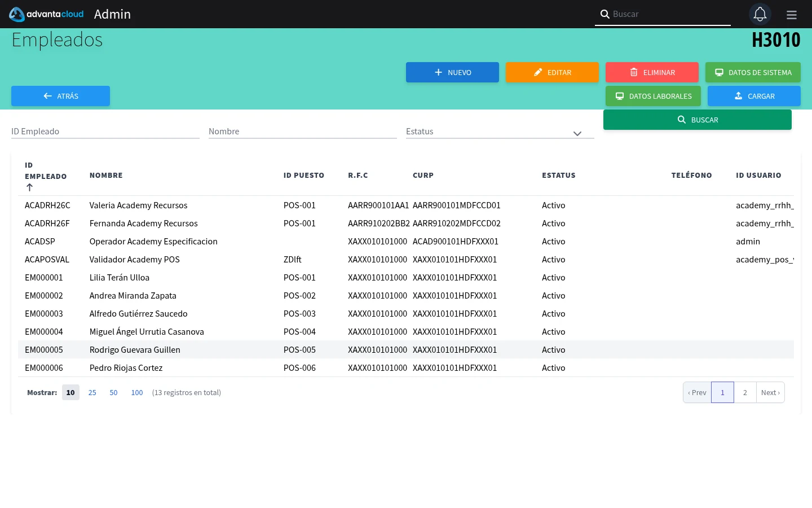Click the green BUSCAR button
This screenshot has height=508, width=812.
[698, 120]
